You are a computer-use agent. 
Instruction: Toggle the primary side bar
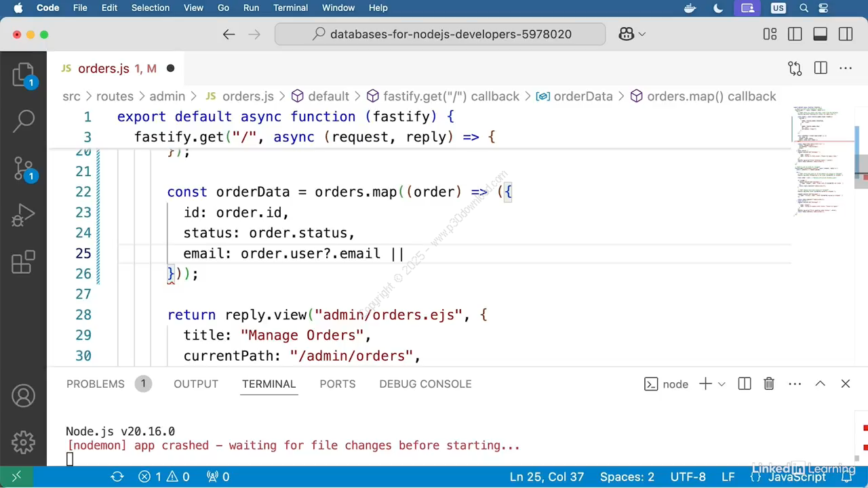click(x=795, y=35)
